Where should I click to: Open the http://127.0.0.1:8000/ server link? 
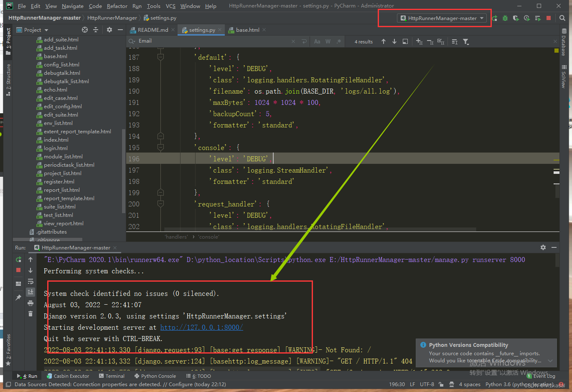coord(202,327)
